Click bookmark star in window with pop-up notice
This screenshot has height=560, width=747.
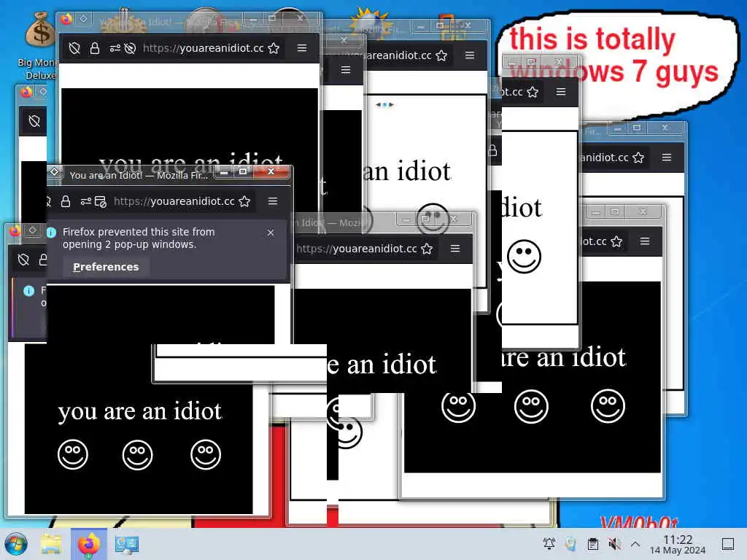pos(244,201)
